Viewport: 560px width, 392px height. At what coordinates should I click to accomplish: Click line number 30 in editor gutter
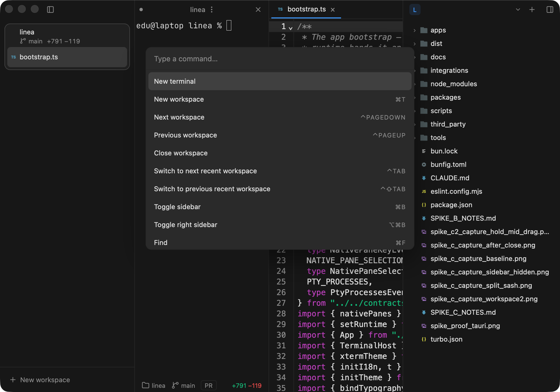point(281,335)
